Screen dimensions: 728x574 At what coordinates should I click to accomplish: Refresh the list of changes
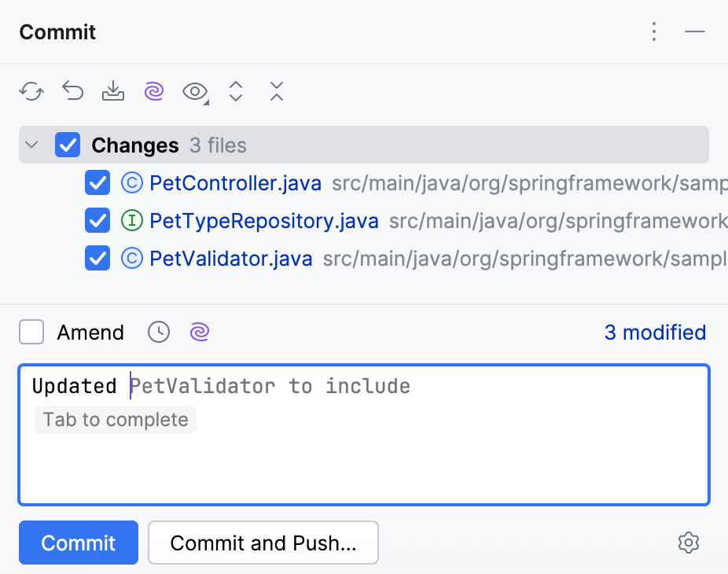[31, 91]
